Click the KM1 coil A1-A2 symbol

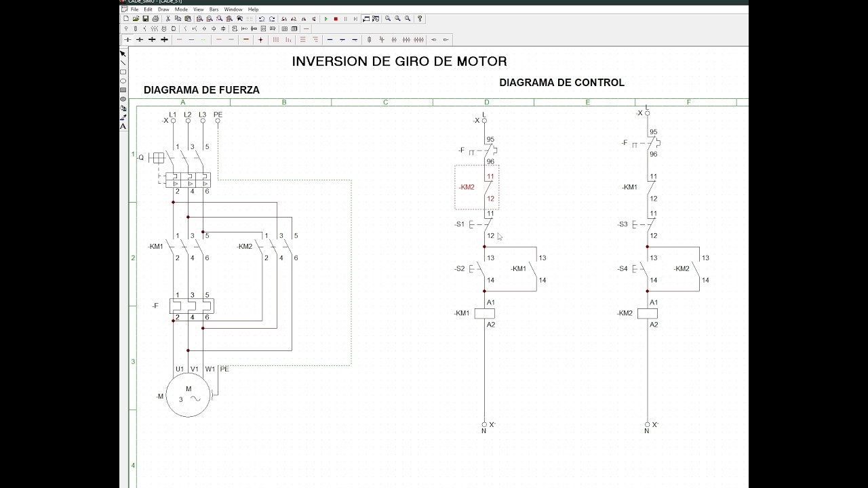484,313
